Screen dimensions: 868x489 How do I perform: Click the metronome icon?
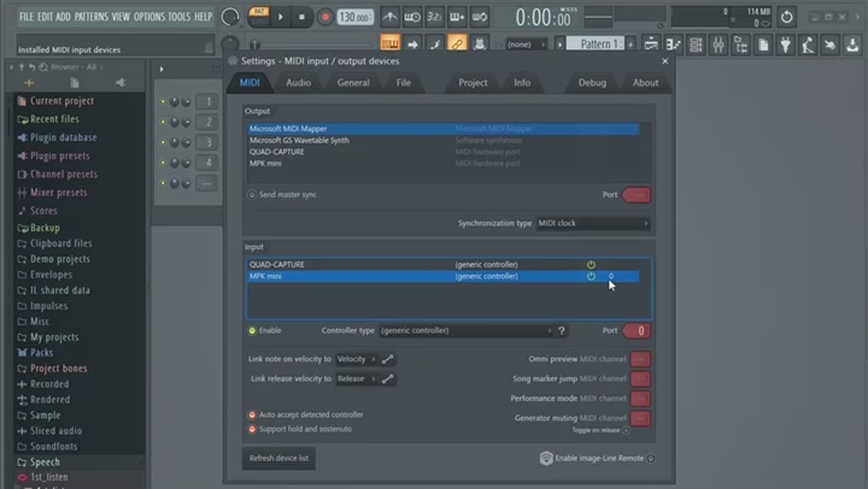pyautogui.click(x=390, y=17)
